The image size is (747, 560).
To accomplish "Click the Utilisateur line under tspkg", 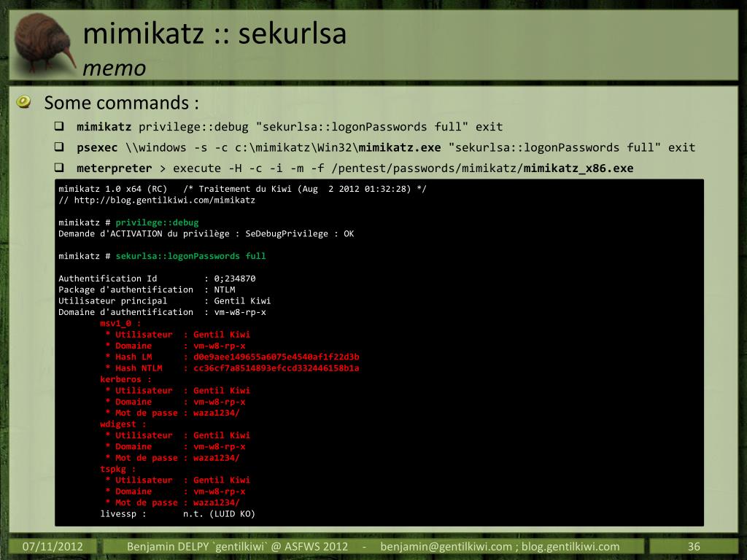I will [178, 481].
